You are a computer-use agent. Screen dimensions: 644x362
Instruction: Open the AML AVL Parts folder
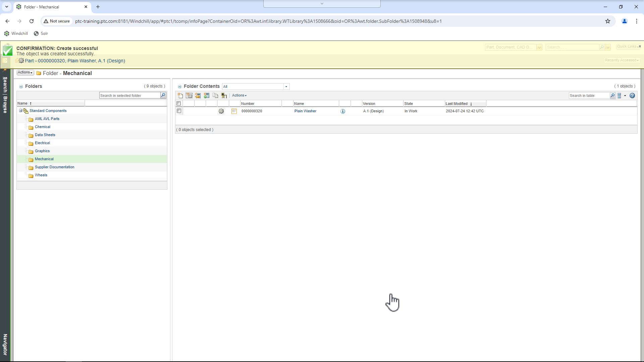(x=47, y=119)
